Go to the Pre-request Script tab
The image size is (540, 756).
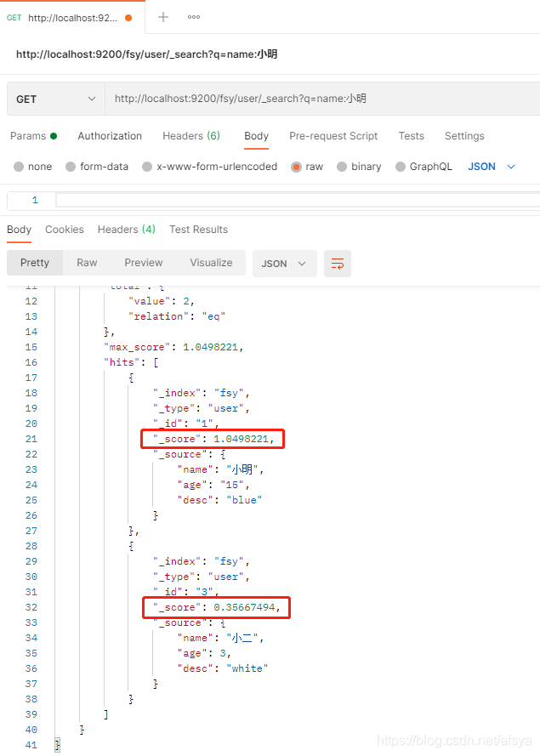pos(333,136)
